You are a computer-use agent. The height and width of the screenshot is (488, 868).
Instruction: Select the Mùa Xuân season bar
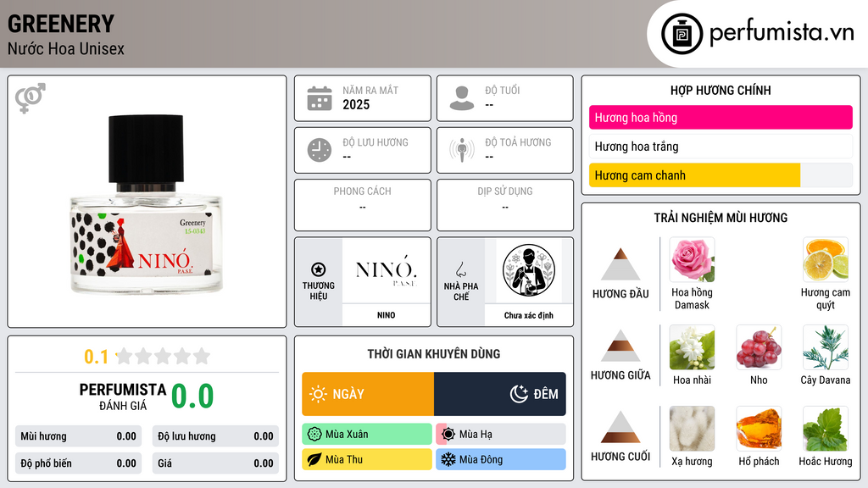pos(367,435)
